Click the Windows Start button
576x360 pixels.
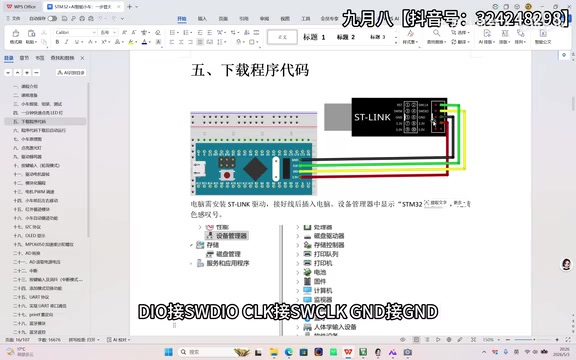click(x=169, y=352)
